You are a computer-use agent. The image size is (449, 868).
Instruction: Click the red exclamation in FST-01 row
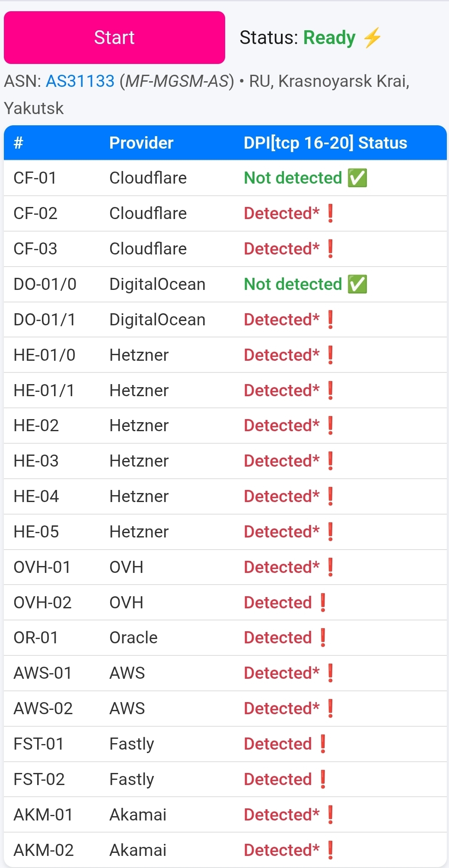pyautogui.click(x=323, y=744)
